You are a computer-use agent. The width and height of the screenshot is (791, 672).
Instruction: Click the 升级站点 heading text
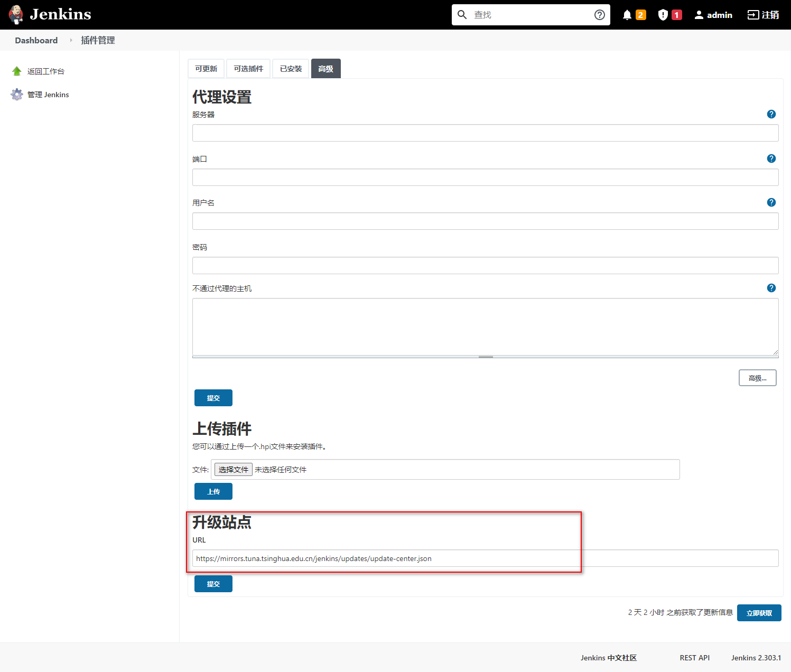pos(222,522)
